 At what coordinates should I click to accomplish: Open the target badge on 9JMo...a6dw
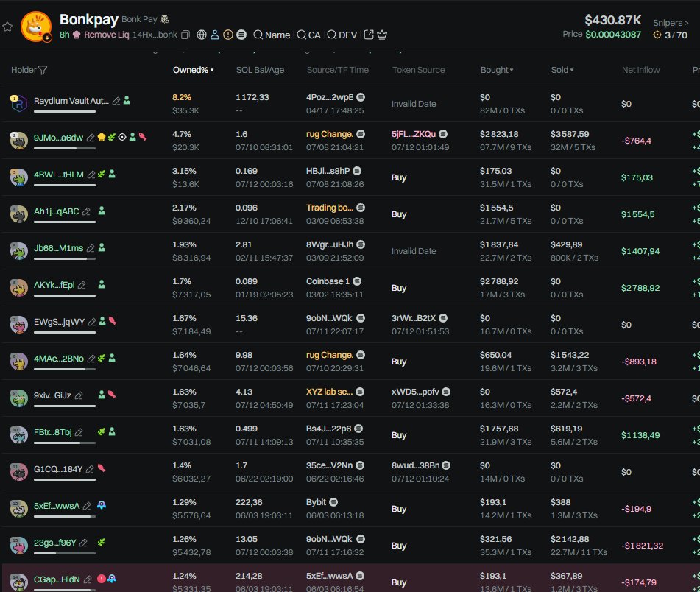(x=122, y=137)
